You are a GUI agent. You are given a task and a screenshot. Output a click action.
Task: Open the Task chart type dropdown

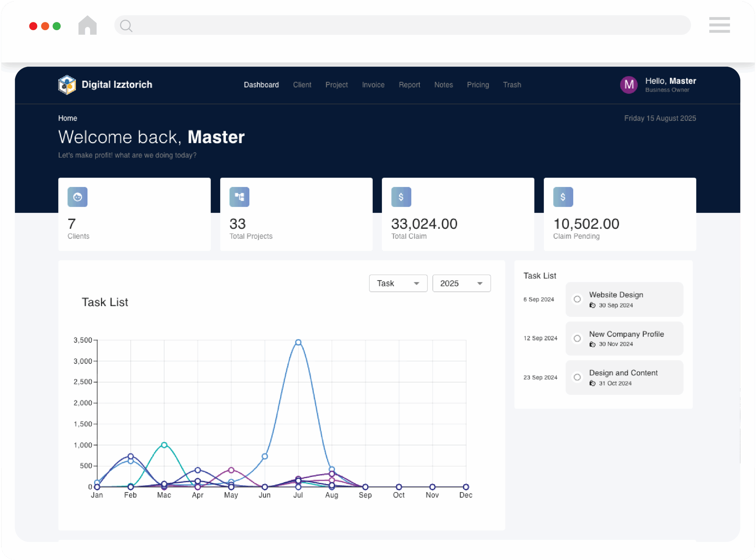[x=398, y=283]
